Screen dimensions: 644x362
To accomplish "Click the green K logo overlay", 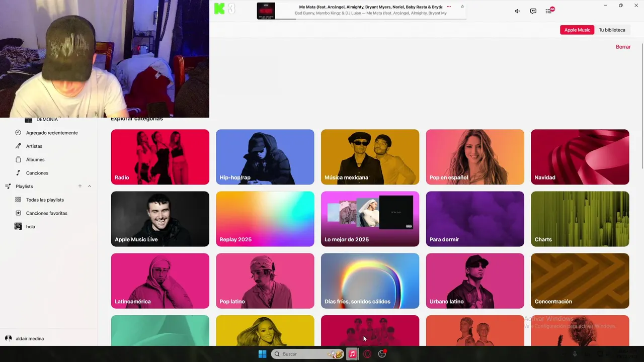I will 219,9.
